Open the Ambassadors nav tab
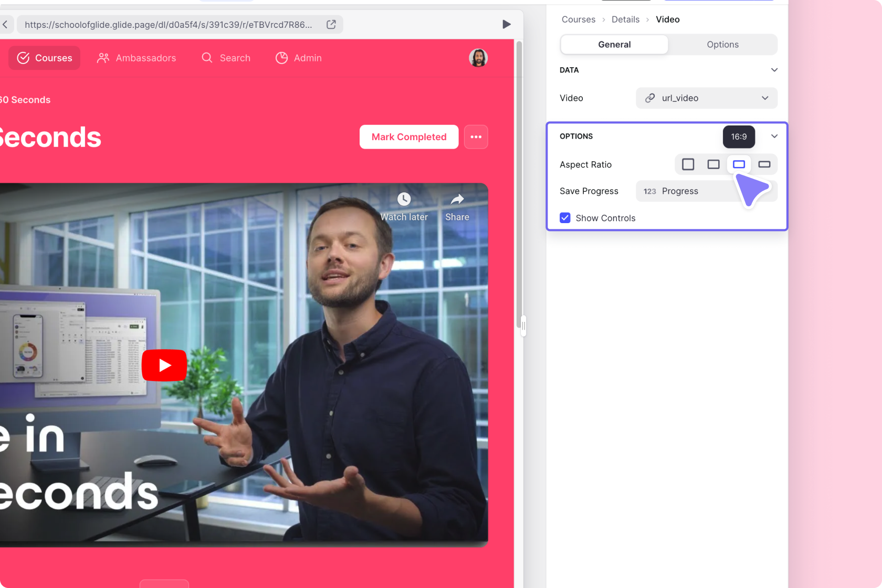Image resolution: width=882 pixels, height=588 pixels. click(136, 58)
